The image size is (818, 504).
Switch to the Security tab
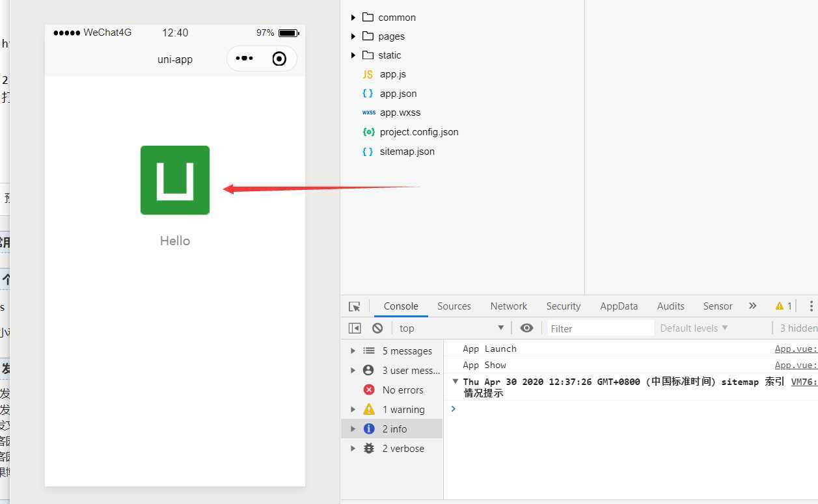tap(564, 306)
